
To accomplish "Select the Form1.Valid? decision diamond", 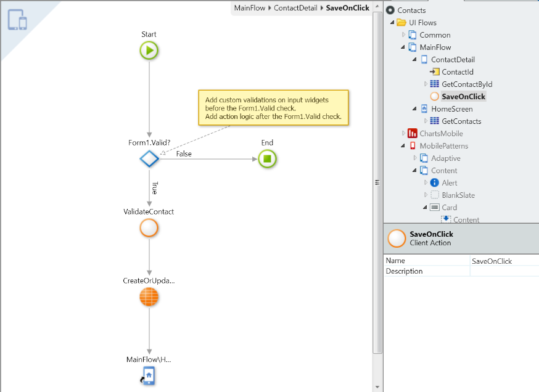I will pyautogui.click(x=149, y=158).
